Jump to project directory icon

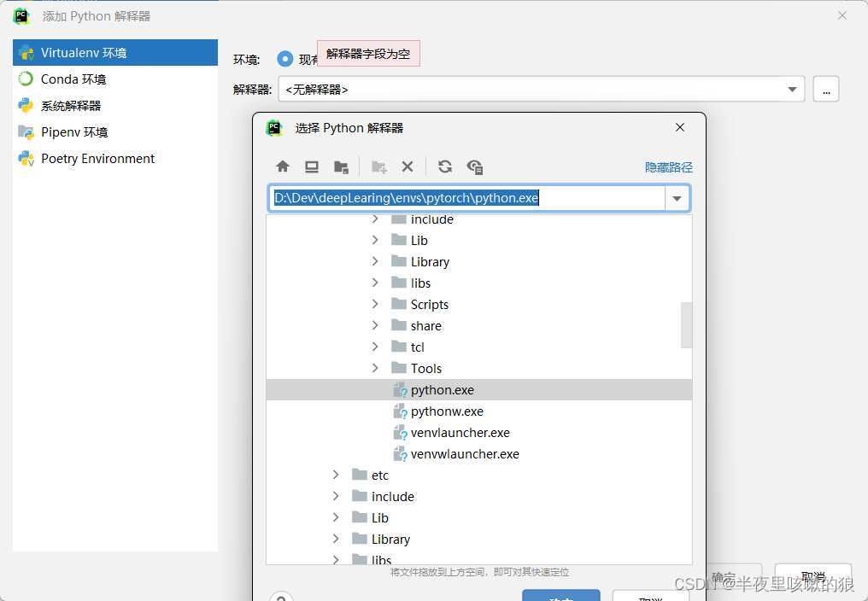(341, 166)
